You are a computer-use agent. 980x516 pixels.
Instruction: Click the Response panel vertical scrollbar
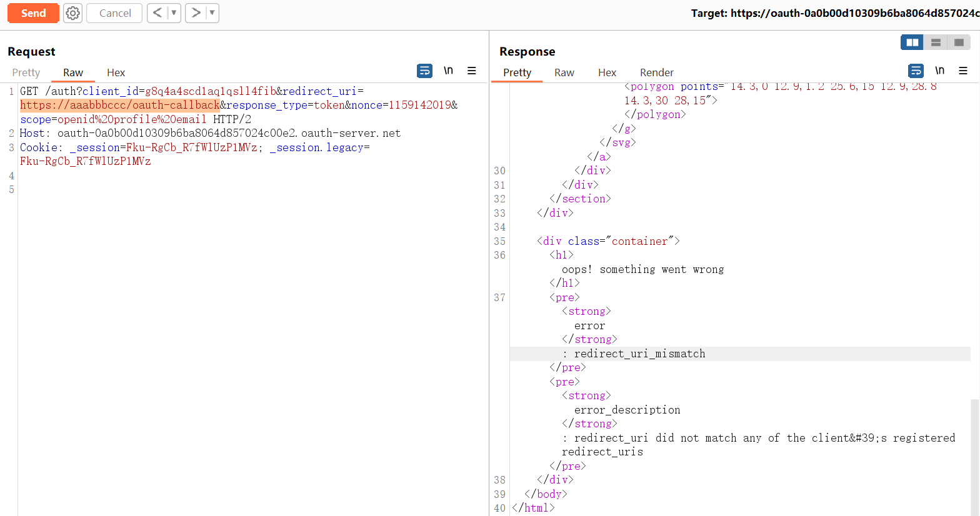(974, 456)
